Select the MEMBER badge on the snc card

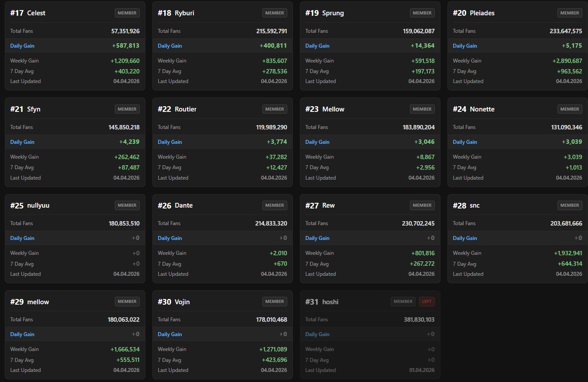[x=570, y=205]
